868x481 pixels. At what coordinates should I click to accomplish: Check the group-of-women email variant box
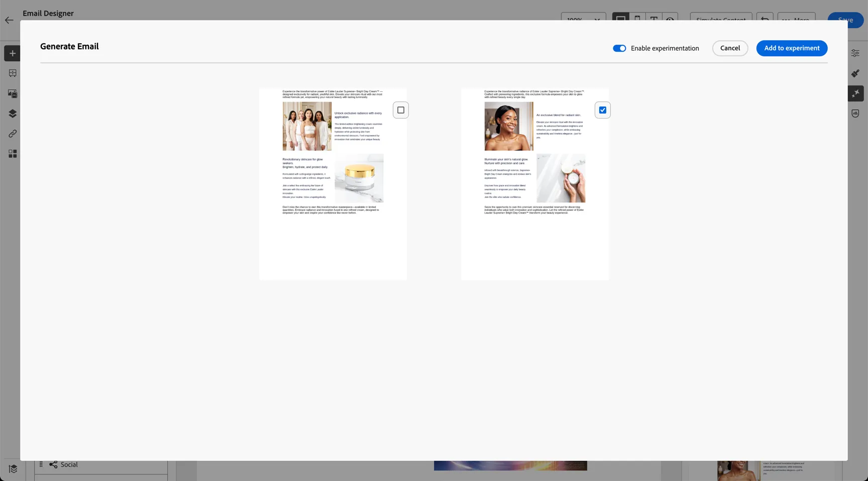[401, 110]
